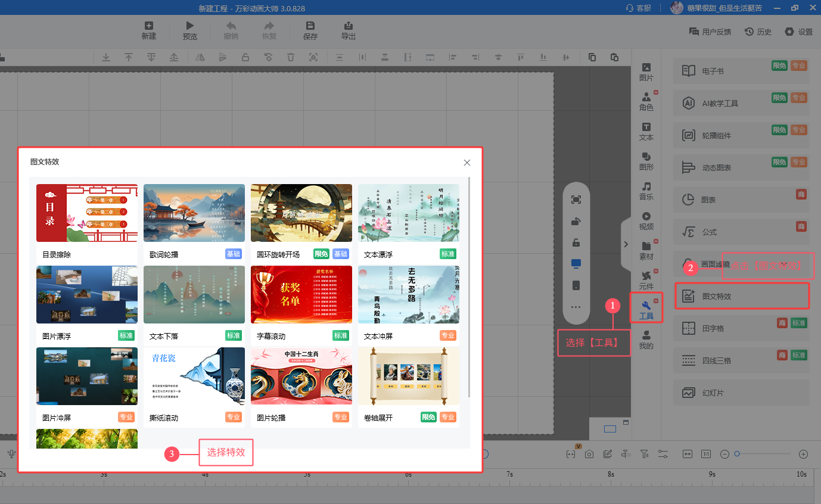Viewport: 821px width, 504px height.
Task: Toggle the desktop monitor view in floating toolbar
Action: click(576, 263)
